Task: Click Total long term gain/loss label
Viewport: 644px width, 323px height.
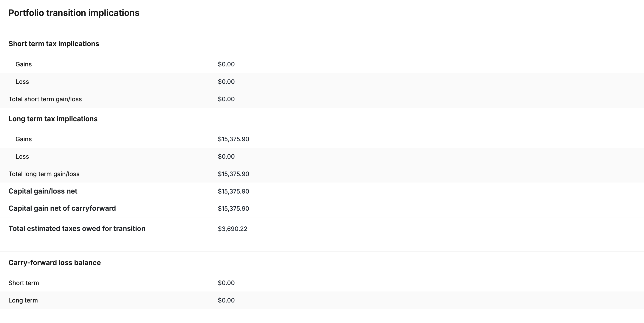Action: pos(44,174)
